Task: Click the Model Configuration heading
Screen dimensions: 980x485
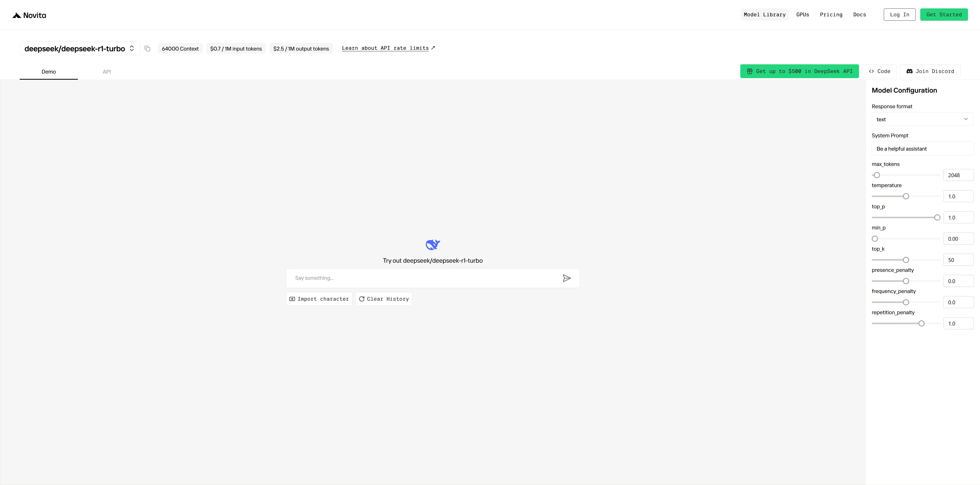Action: click(904, 91)
